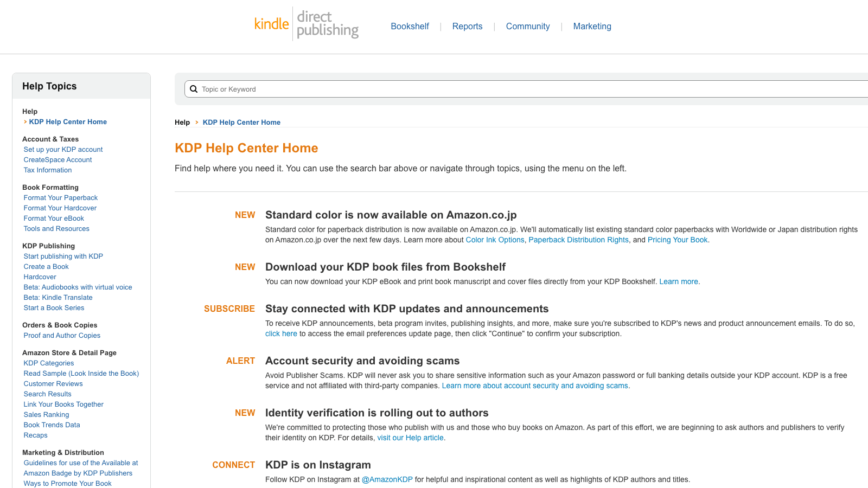Open Proof and Author Copies topic
The image size is (868, 488).
click(x=62, y=335)
